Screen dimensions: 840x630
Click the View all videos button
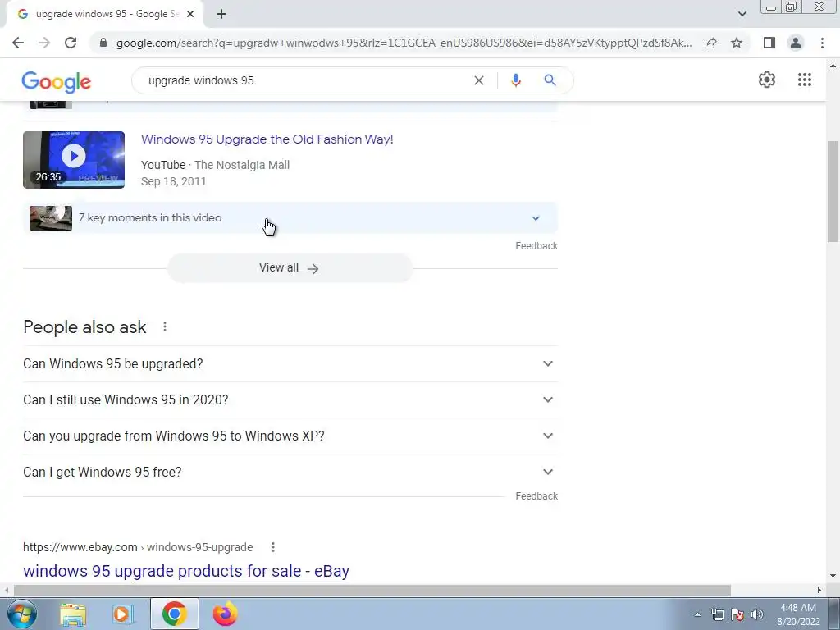(290, 268)
